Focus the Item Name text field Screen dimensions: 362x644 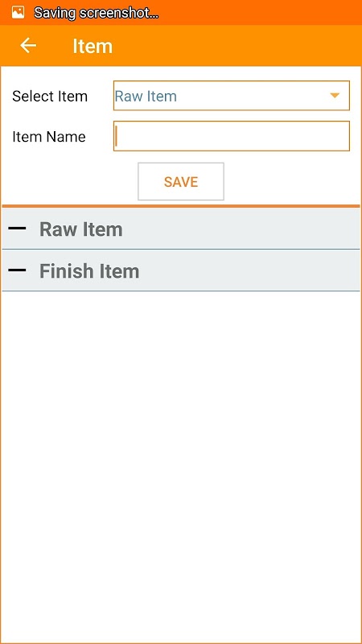[232, 136]
